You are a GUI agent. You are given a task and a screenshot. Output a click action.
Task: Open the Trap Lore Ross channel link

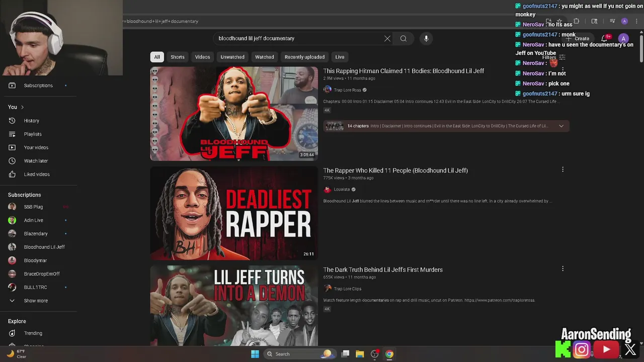point(347,90)
